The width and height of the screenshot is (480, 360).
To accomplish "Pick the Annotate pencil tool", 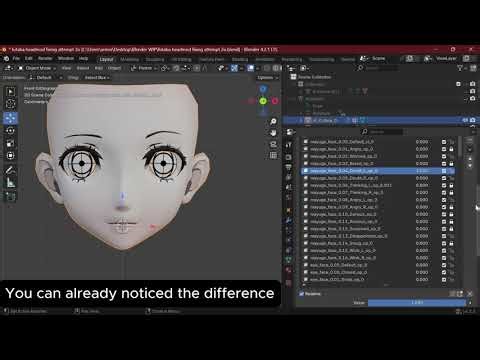I will click(10, 170).
